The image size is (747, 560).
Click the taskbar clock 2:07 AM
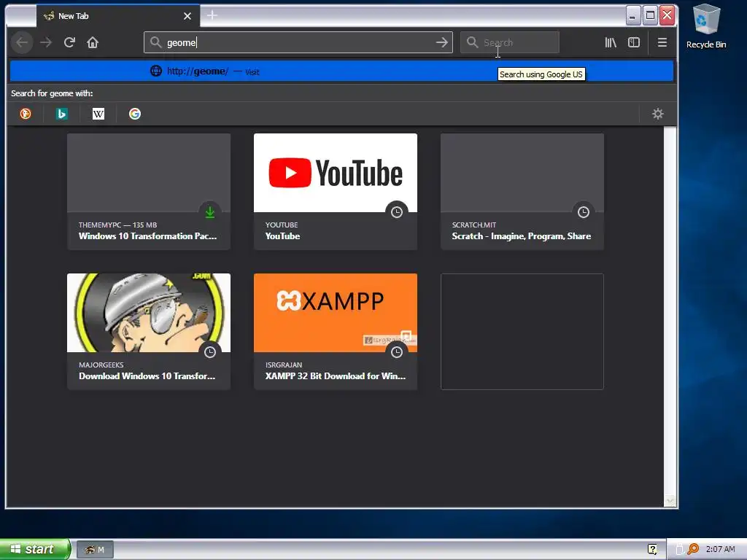tap(720, 550)
